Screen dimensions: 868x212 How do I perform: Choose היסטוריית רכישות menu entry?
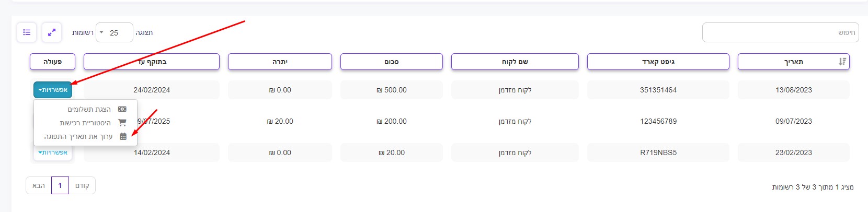tap(85, 123)
